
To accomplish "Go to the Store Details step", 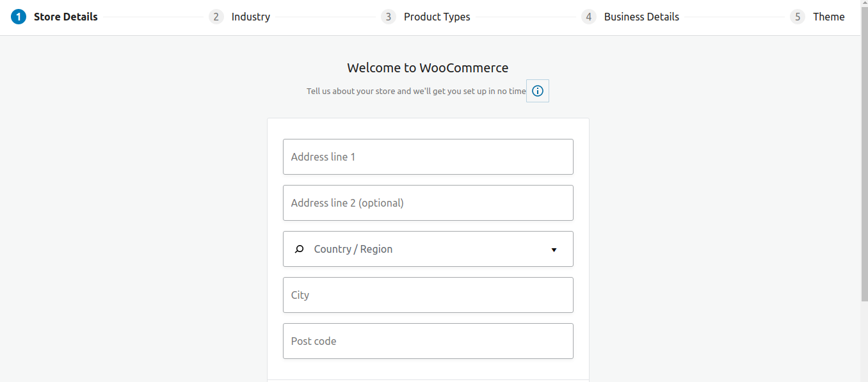I will point(66,17).
